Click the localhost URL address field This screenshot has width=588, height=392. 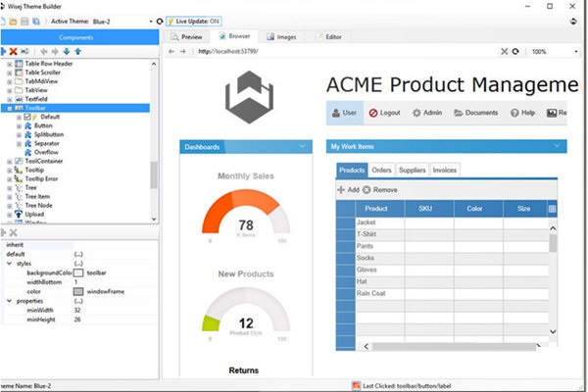click(x=345, y=51)
